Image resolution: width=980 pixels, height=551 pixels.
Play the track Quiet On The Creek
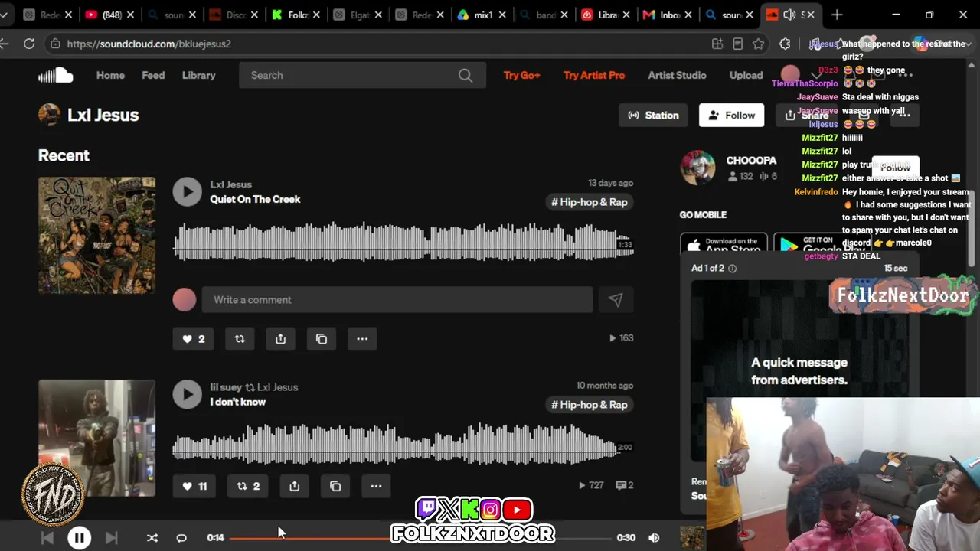tap(187, 191)
